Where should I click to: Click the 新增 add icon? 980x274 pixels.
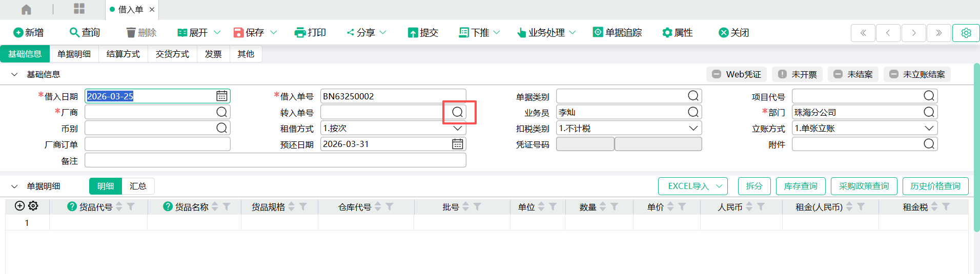coord(18,33)
